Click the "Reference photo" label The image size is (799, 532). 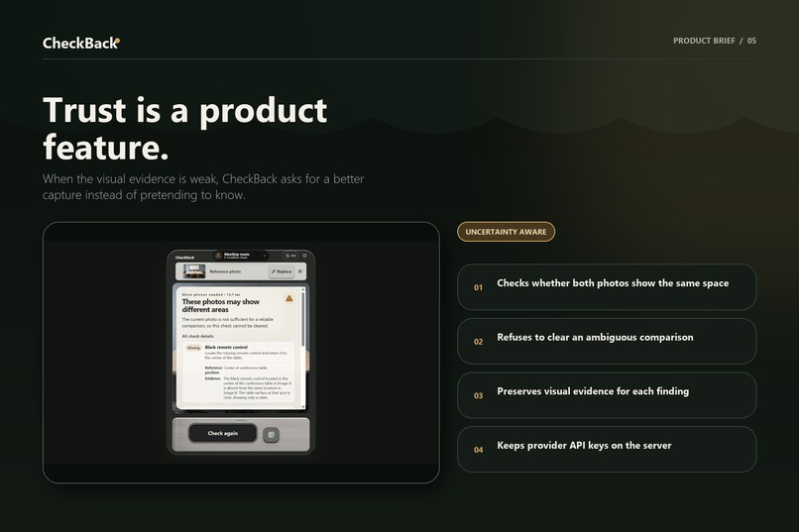coord(225,271)
